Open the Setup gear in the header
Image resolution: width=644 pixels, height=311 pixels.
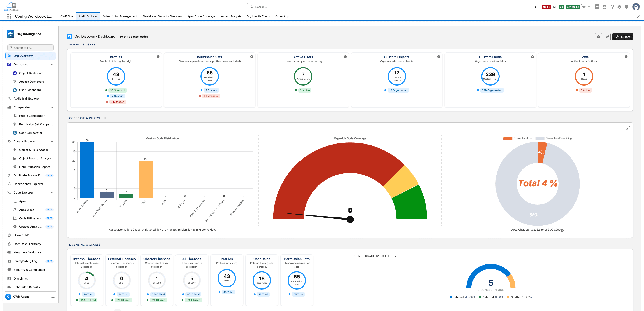(x=619, y=7)
